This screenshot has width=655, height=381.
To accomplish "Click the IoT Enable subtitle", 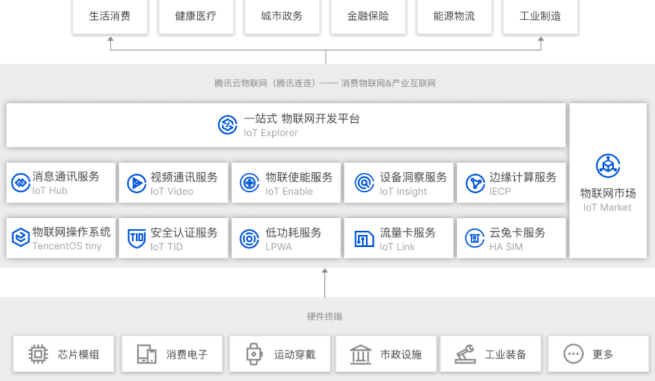I will (289, 191).
